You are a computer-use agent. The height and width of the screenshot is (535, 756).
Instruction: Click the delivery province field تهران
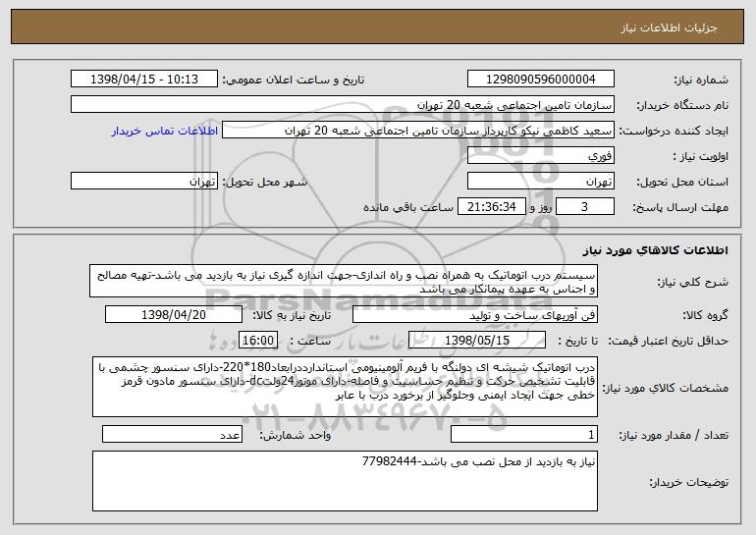tap(540, 182)
